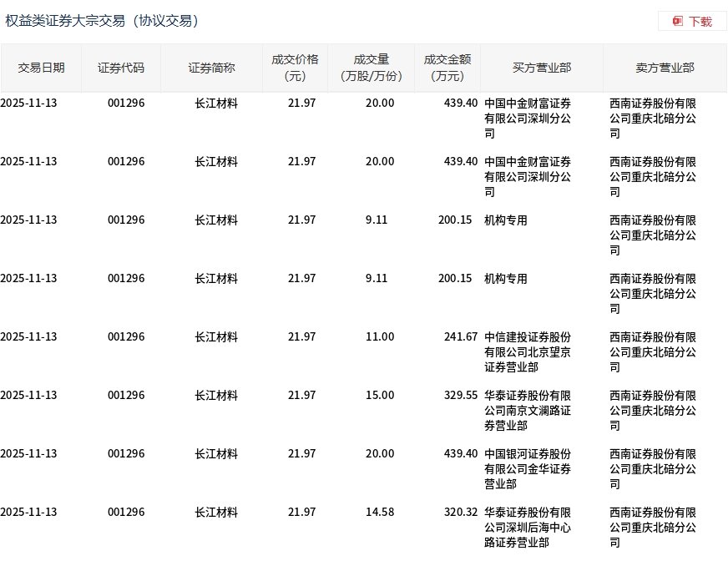This screenshot has width=728, height=561.
Task: Click buyer 华泰证券 南京文澜路证券营业部
Action: pyautogui.click(x=528, y=411)
